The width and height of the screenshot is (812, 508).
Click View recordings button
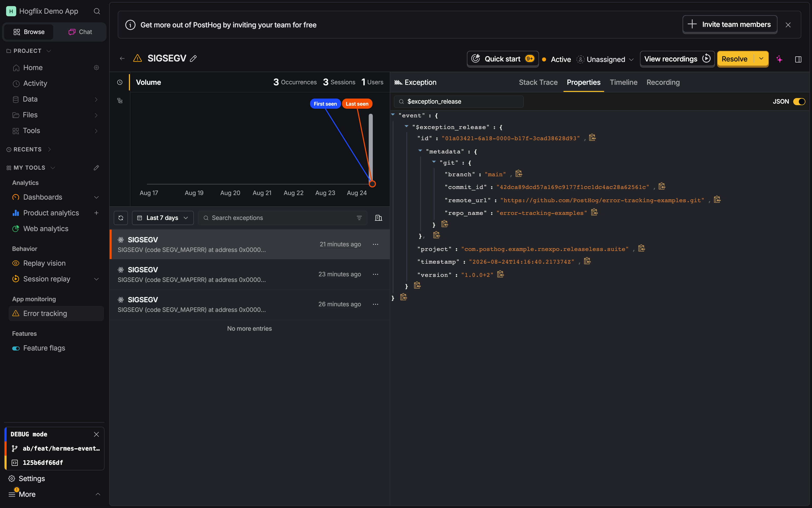click(x=677, y=59)
